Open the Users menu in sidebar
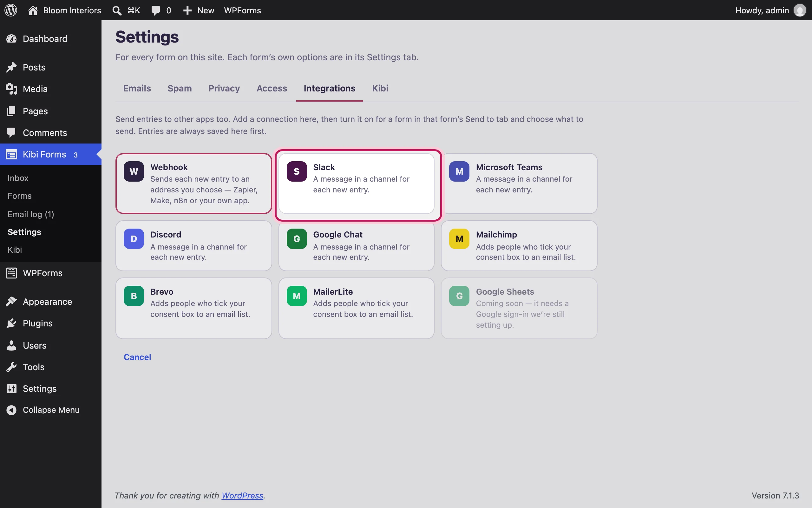 (x=51, y=345)
